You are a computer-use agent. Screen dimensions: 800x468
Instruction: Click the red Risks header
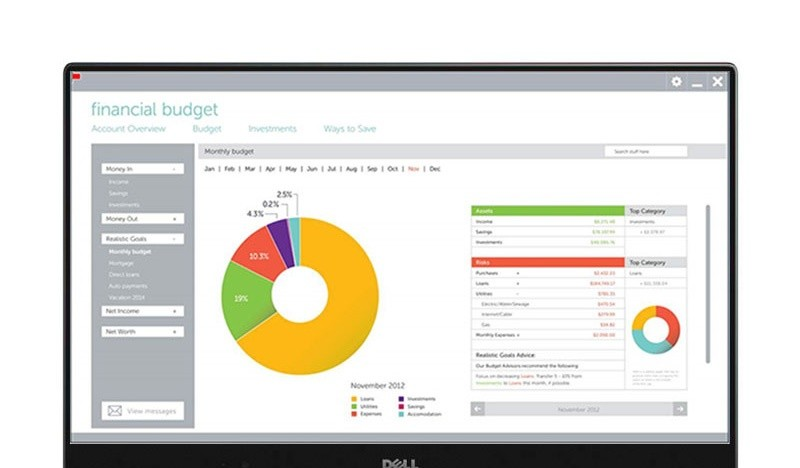click(x=547, y=262)
